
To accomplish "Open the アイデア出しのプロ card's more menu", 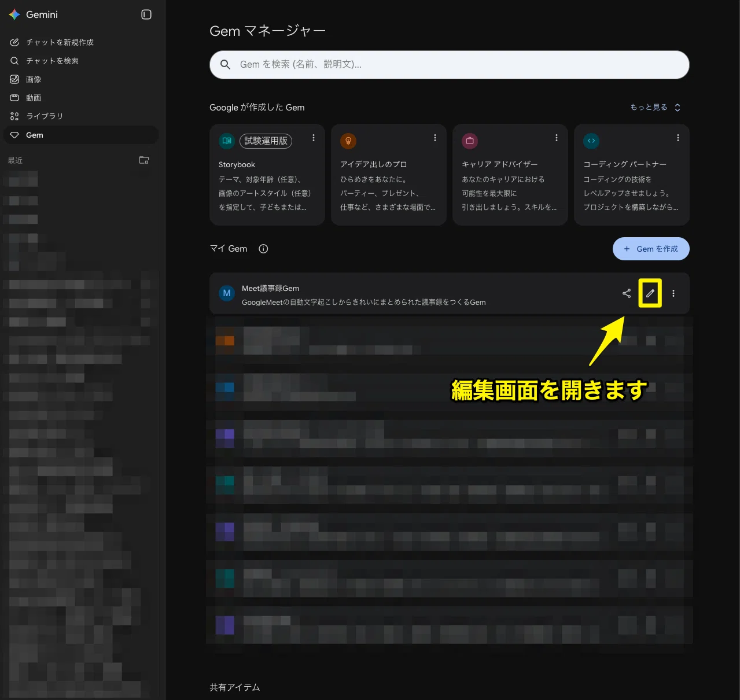I will pyautogui.click(x=435, y=138).
